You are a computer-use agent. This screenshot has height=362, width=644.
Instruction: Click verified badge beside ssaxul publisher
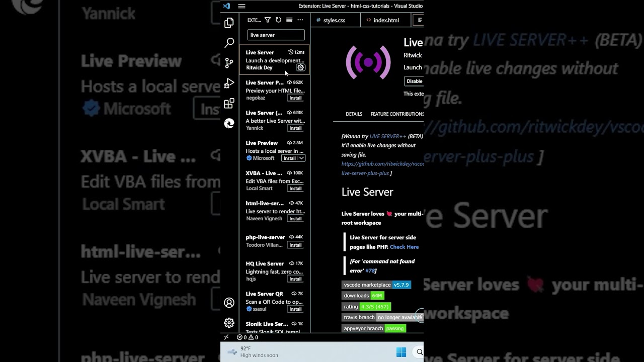coord(249,309)
